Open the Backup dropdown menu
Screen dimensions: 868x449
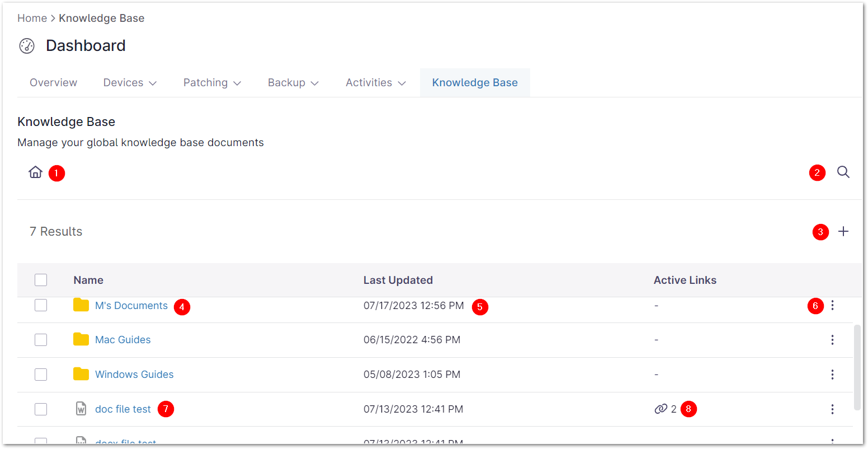293,83
